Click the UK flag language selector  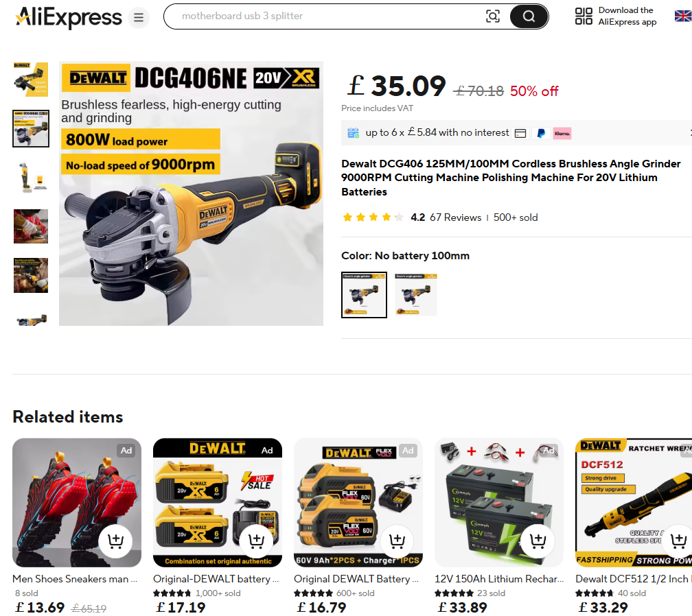pos(683,16)
